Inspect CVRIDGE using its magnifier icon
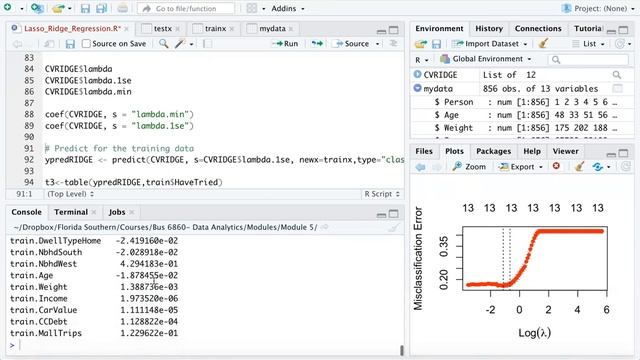This screenshot has height=360, width=640. click(x=617, y=75)
